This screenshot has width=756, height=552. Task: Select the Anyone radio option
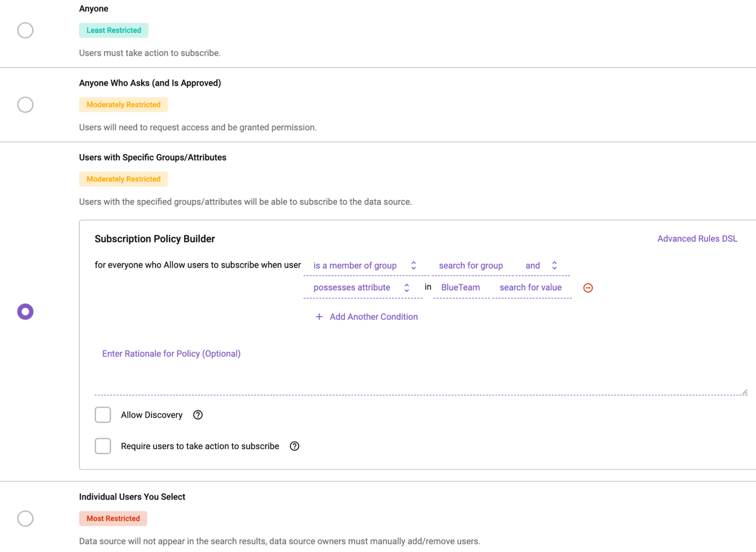pyautogui.click(x=25, y=30)
